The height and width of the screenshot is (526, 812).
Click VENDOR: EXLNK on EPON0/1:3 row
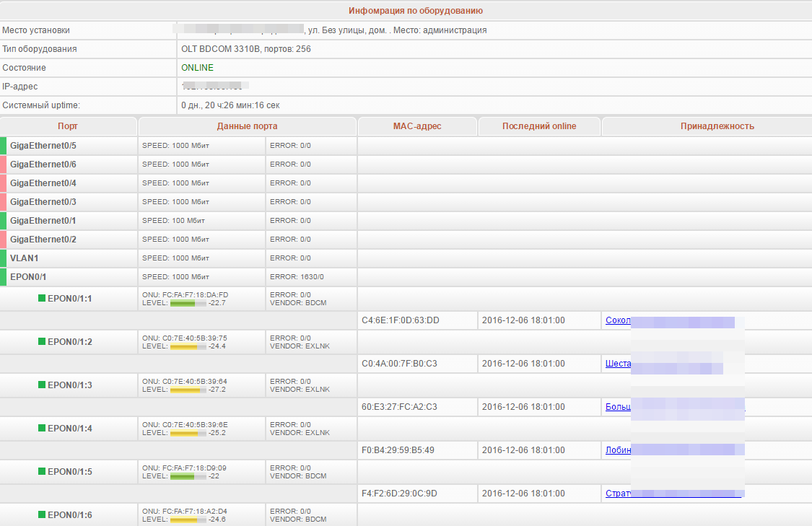tap(300, 390)
